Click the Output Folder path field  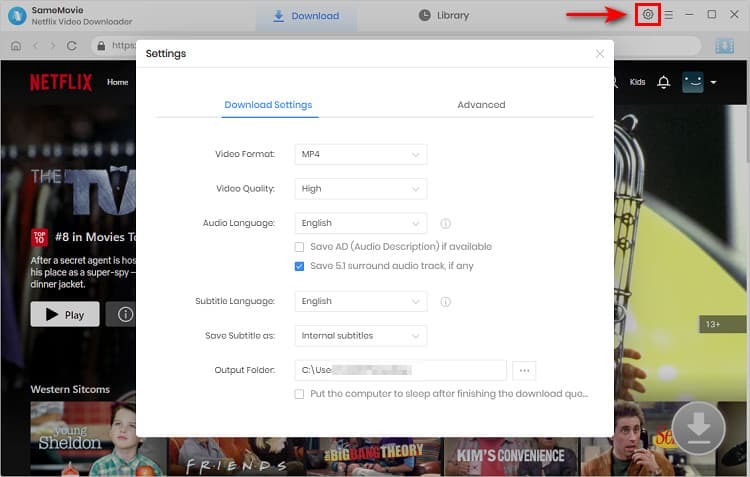[400, 370]
